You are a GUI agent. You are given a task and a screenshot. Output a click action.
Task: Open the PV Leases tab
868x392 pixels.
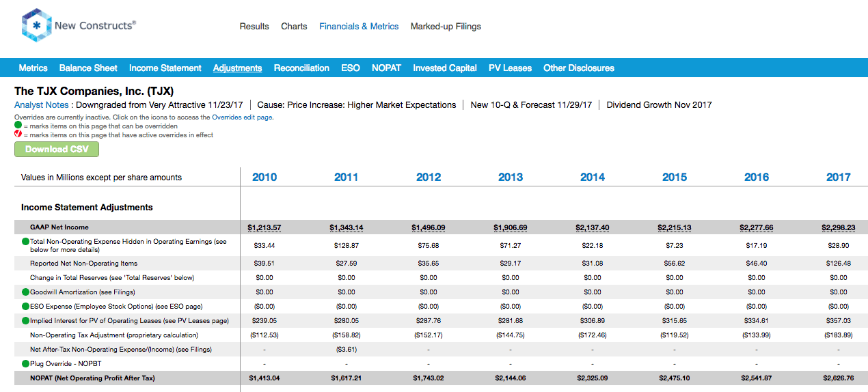pos(510,68)
